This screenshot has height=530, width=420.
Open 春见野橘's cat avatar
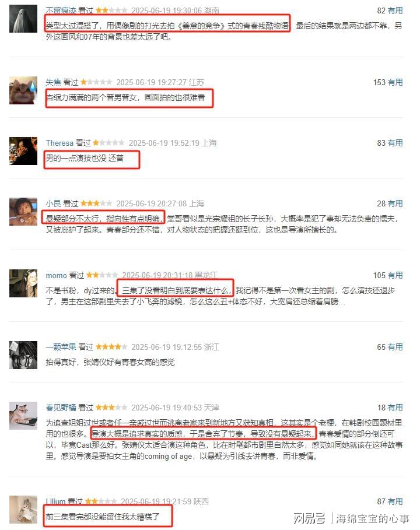23,415
